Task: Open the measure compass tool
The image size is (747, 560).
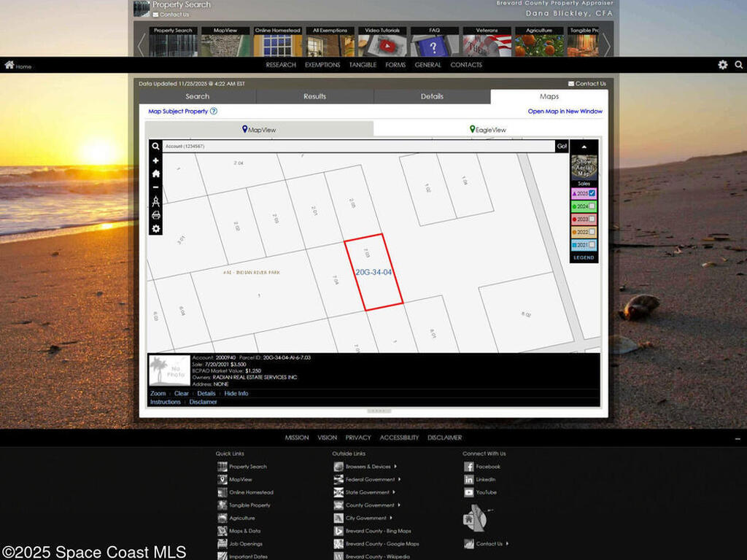Action: pyautogui.click(x=155, y=201)
